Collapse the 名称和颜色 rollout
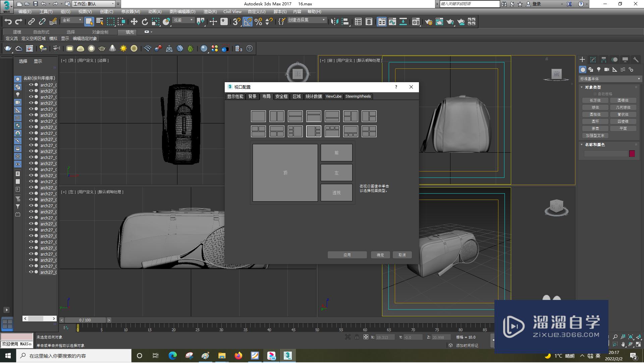 pyautogui.click(x=595, y=145)
